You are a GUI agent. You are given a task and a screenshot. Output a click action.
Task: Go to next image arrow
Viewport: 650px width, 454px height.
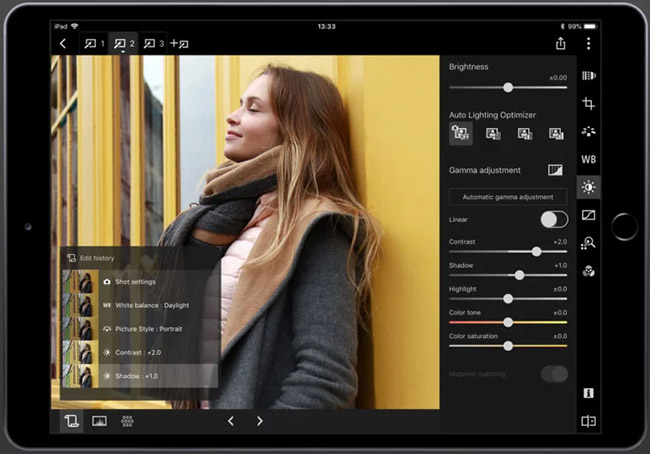click(260, 421)
